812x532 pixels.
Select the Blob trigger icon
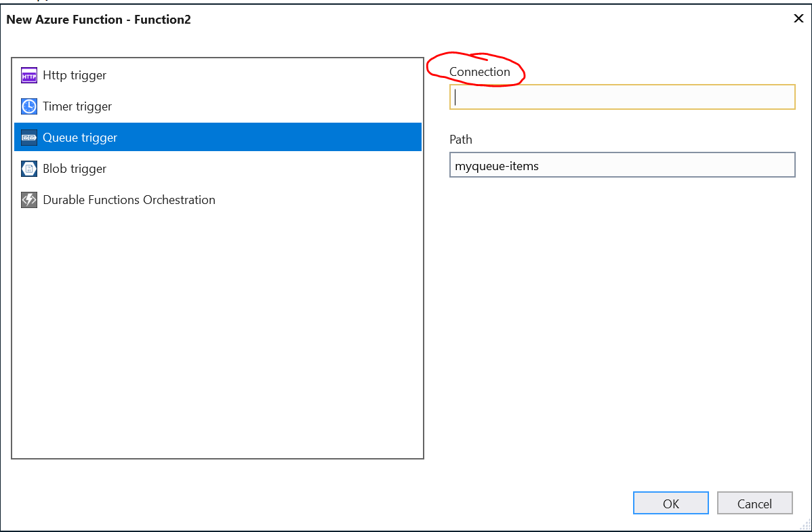[28, 169]
